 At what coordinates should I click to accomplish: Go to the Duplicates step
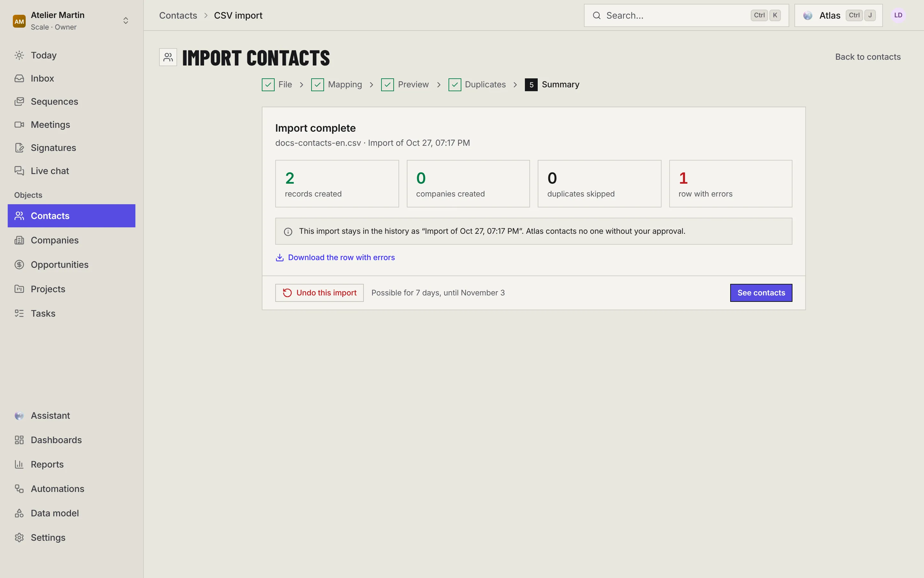pos(477,84)
